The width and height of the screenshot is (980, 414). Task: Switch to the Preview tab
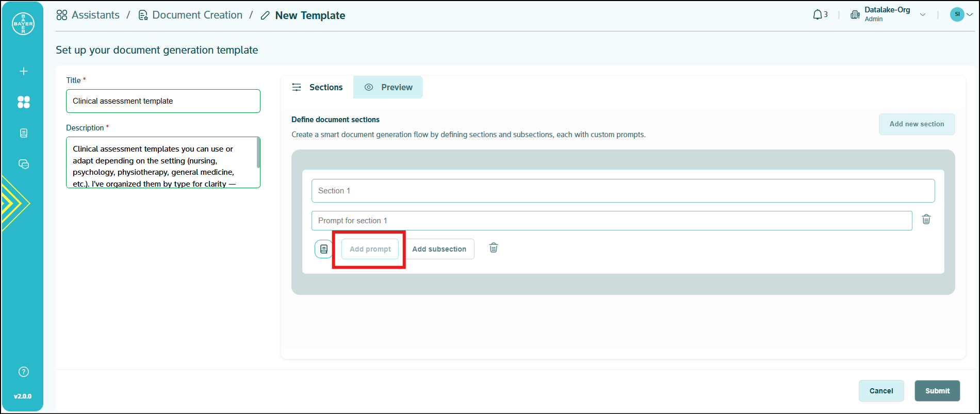(x=388, y=87)
